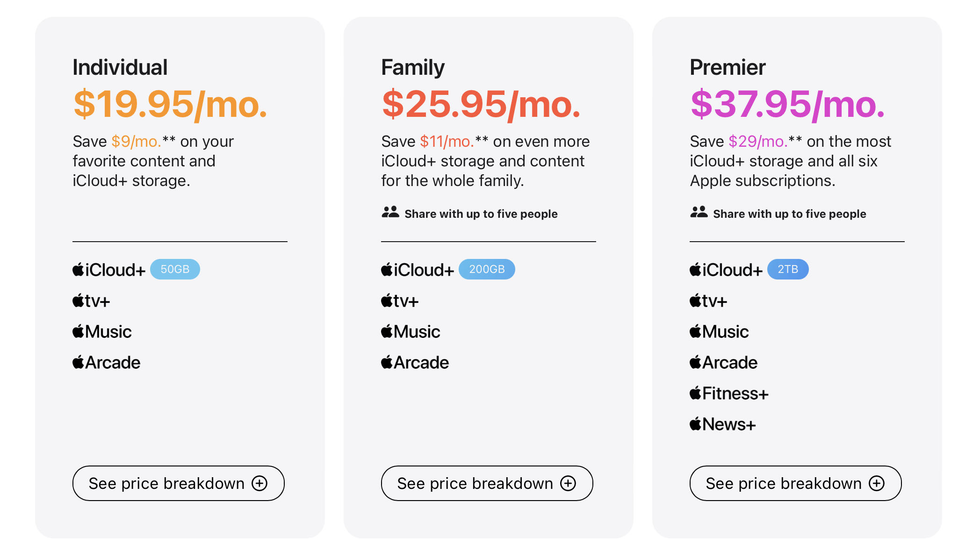This screenshot has height=559, width=980.
Task: Click the Apple Music icon in Family plan
Action: pos(386,332)
